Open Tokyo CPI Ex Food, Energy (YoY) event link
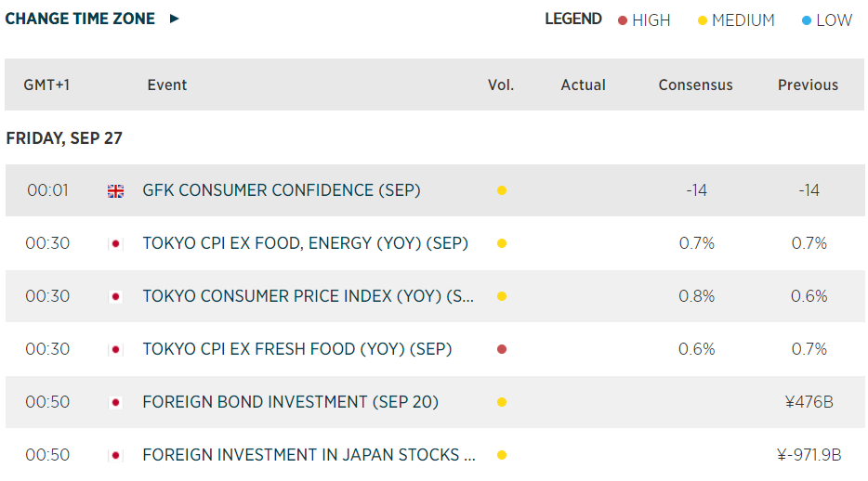The image size is (868, 481). point(305,243)
